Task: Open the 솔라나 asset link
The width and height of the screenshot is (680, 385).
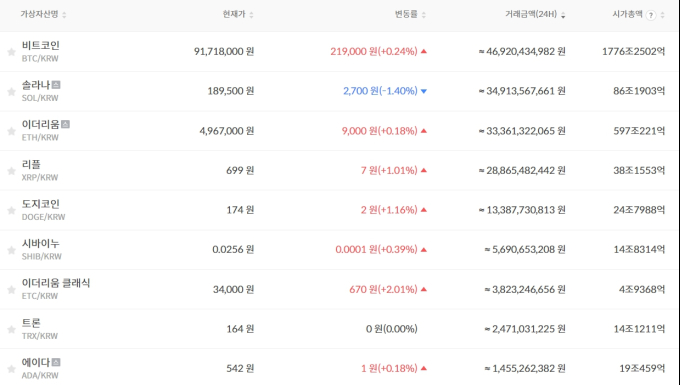Action: [x=36, y=85]
